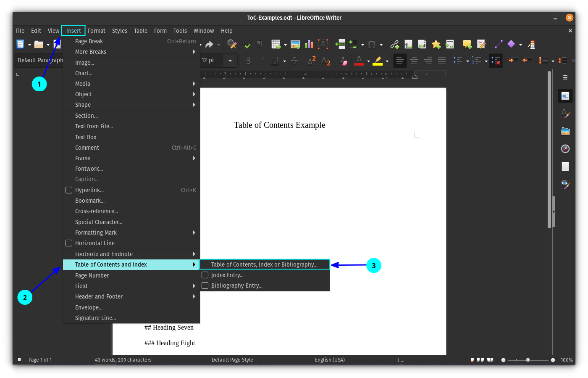Click the Default Page Style status button
The height and width of the screenshot is (378, 588).
tap(232, 359)
